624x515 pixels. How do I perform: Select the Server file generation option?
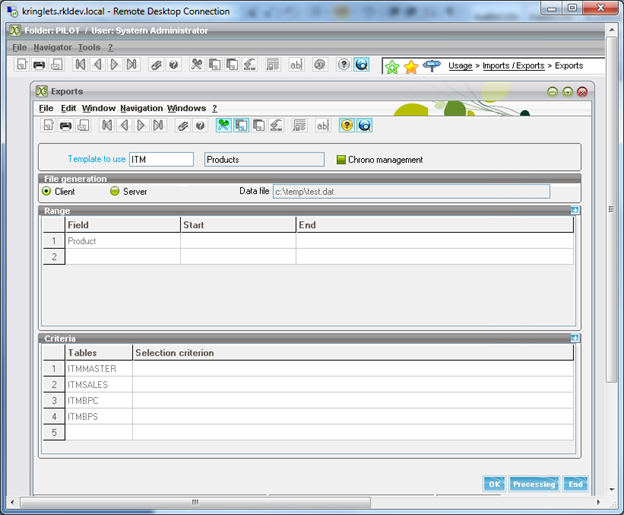pos(114,190)
